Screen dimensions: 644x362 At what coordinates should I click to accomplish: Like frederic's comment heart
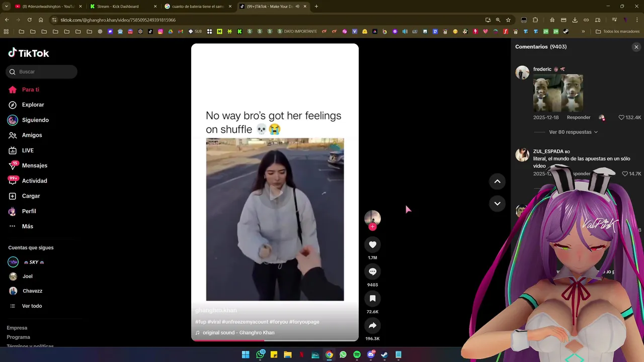[x=621, y=118]
